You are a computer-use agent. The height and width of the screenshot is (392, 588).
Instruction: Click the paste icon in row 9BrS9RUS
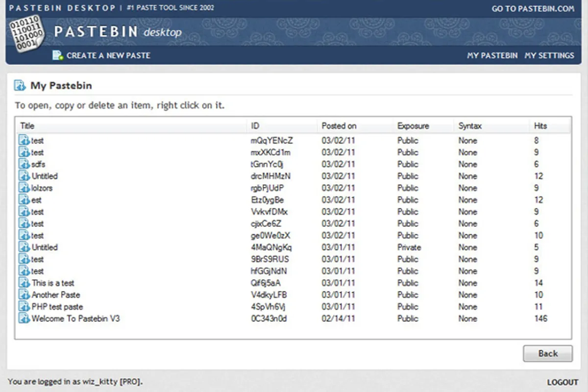tap(24, 259)
